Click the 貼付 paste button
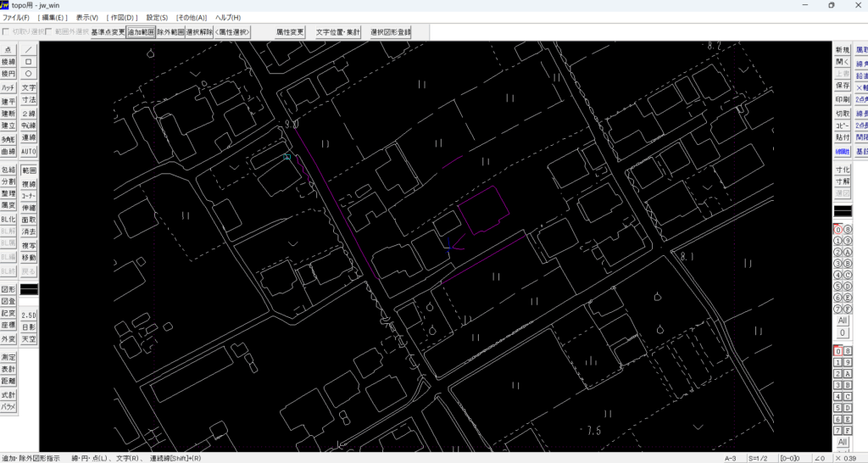The image size is (868, 463). coord(843,137)
